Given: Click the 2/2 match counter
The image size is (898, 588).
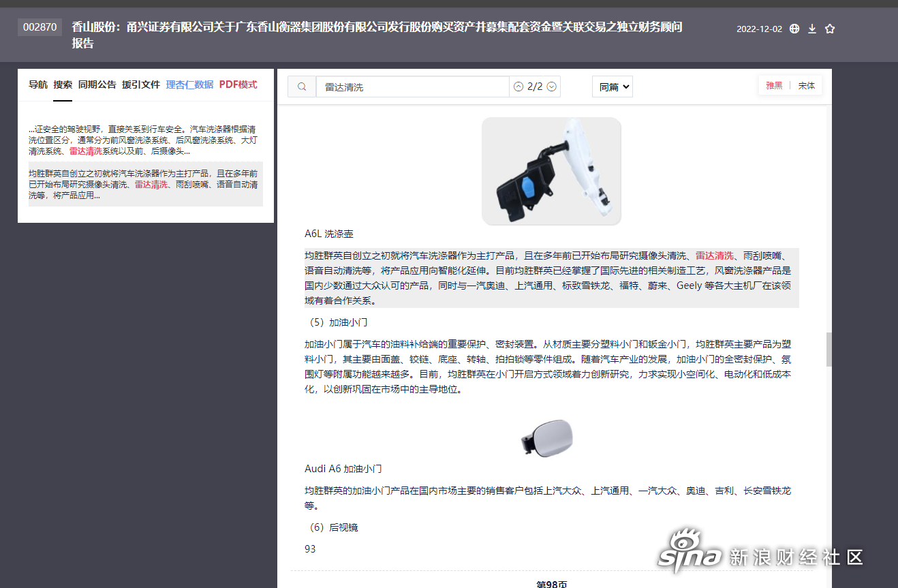Looking at the screenshot, I should point(536,87).
